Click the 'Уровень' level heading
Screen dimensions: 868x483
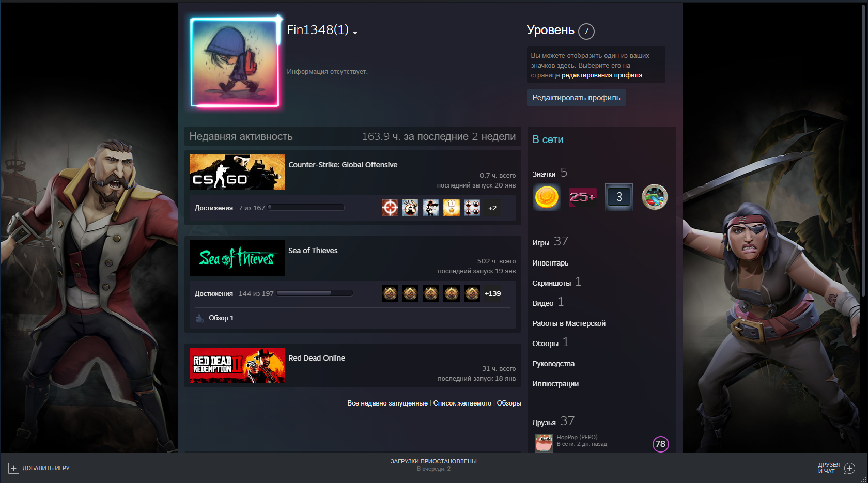pyautogui.click(x=550, y=30)
